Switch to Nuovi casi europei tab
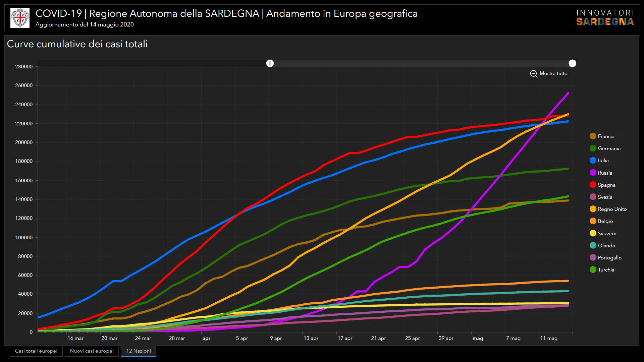The image size is (644, 362). tap(92, 351)
